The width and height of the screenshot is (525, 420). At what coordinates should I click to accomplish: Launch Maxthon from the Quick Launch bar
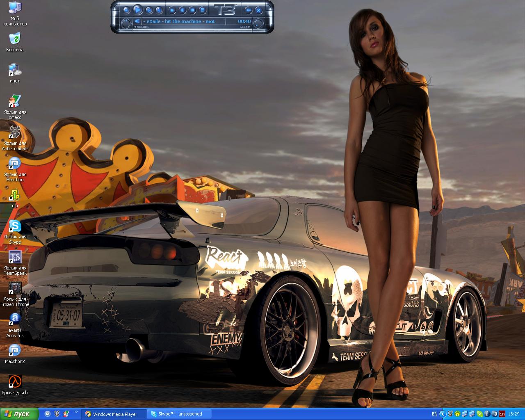point(48,414)
